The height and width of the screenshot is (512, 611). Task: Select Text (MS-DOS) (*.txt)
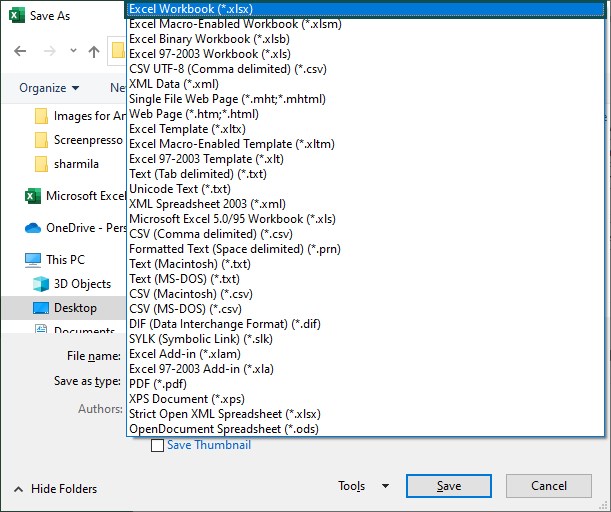coord(365,279)
